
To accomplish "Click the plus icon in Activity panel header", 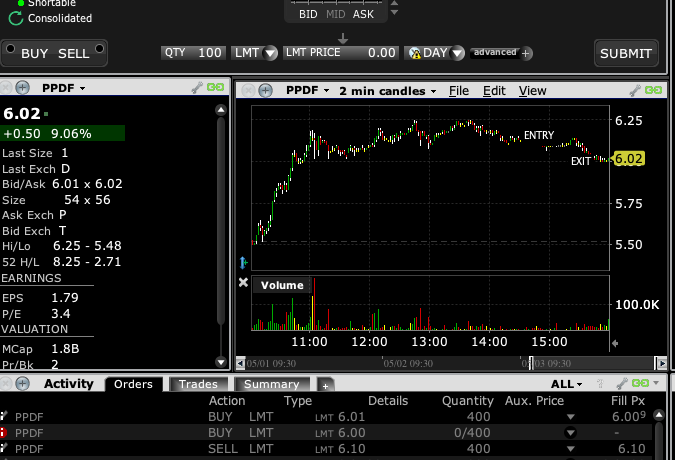I will point(22,383).
